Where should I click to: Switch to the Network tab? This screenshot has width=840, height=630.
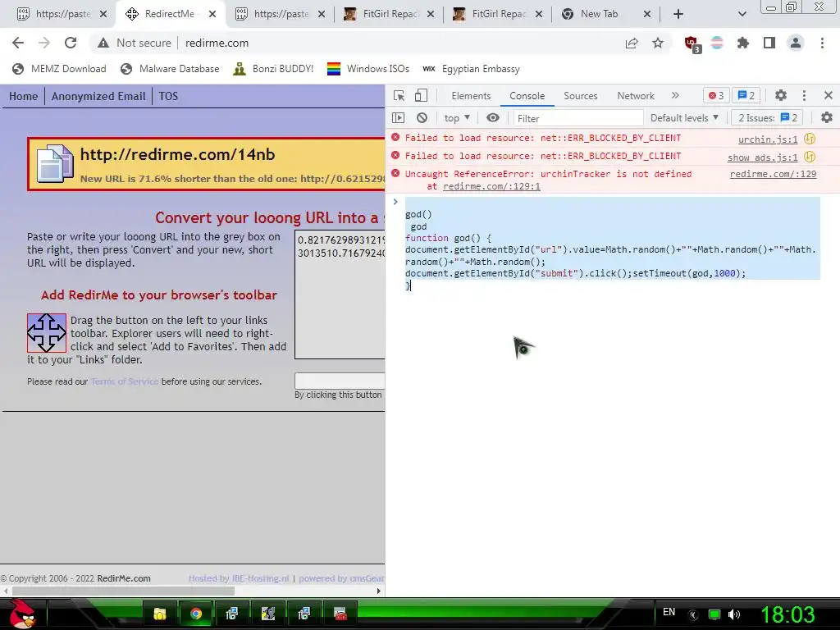[636, 96]
